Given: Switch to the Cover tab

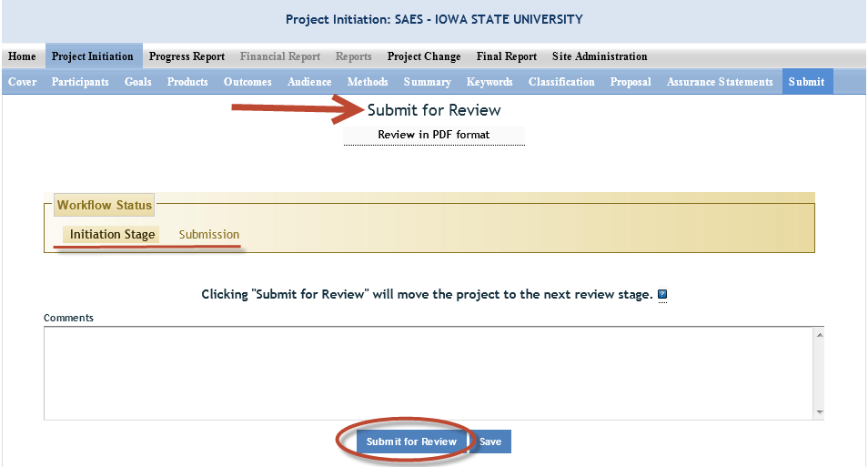Looking at the screenshot, I should (22, 82).
